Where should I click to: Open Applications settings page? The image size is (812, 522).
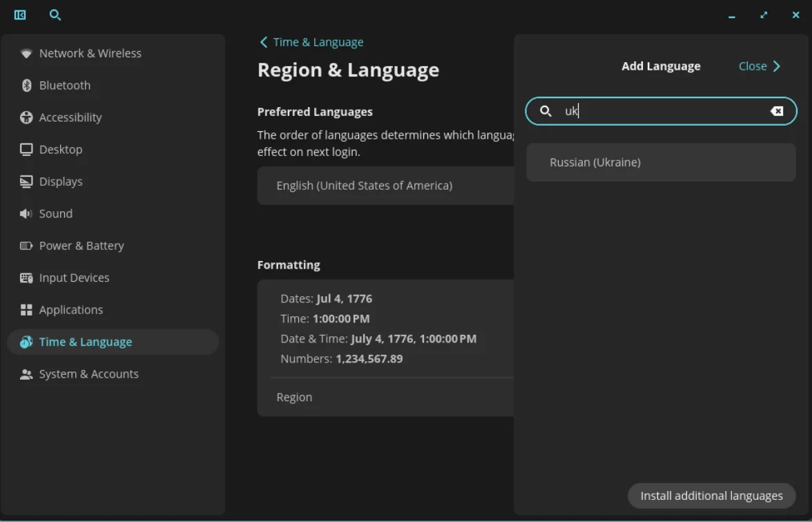tap(70, 310)
